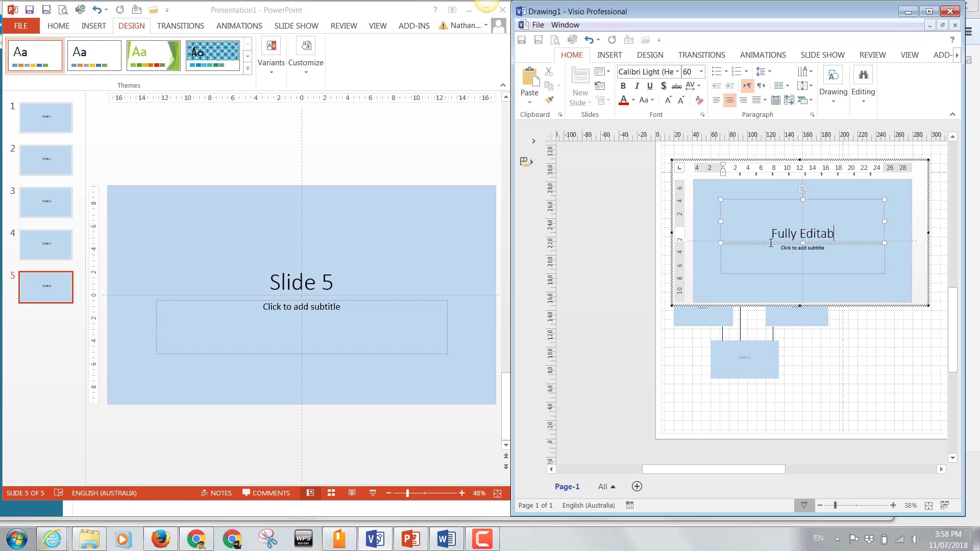Switch to Slide Sorter view in PowerPoint
The height and width of the screenshot is (551, 980).
(x=331, y=493)
